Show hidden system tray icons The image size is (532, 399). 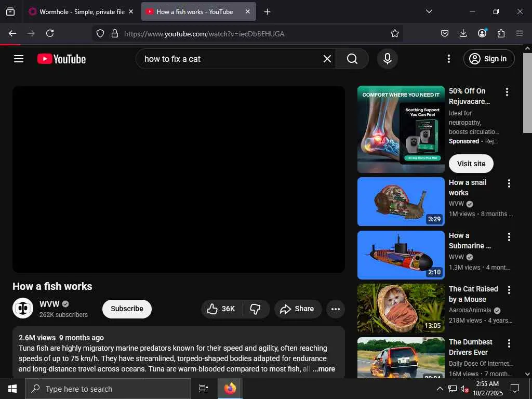(440, 389)
